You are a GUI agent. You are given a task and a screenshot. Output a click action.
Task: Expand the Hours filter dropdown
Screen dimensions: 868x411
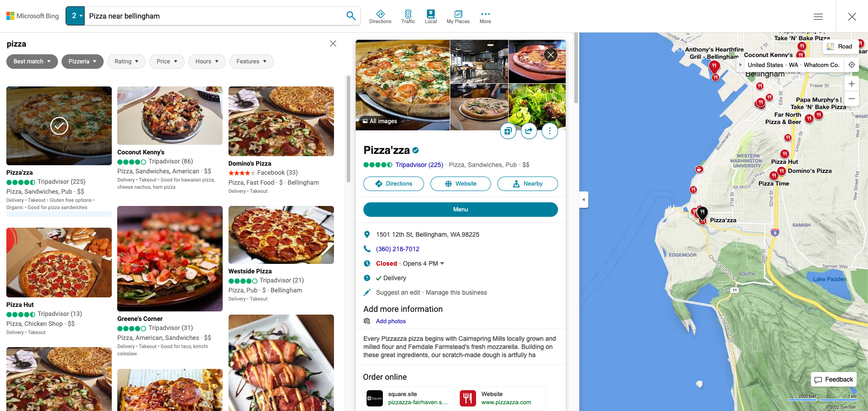[207, 62]
